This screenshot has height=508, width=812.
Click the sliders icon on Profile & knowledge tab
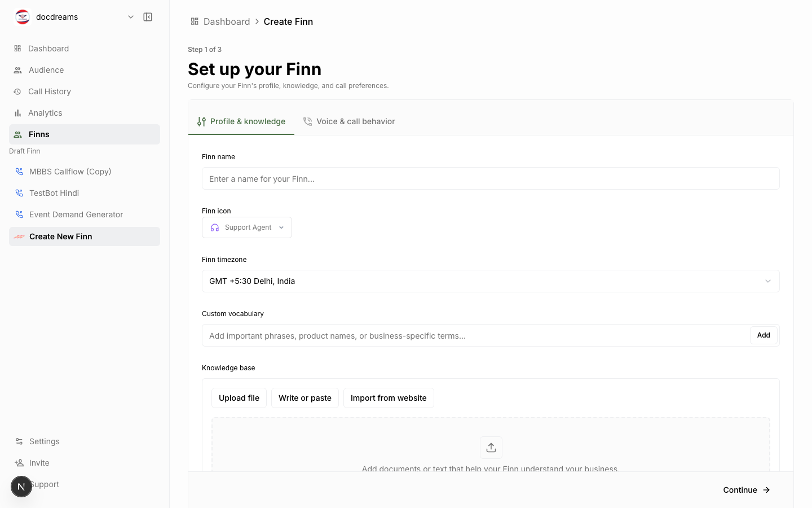201,121
